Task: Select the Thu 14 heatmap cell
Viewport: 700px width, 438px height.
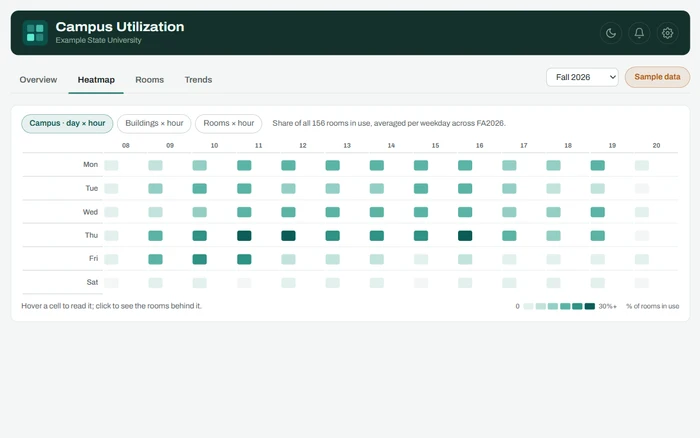Action: [x=377, y=235]
